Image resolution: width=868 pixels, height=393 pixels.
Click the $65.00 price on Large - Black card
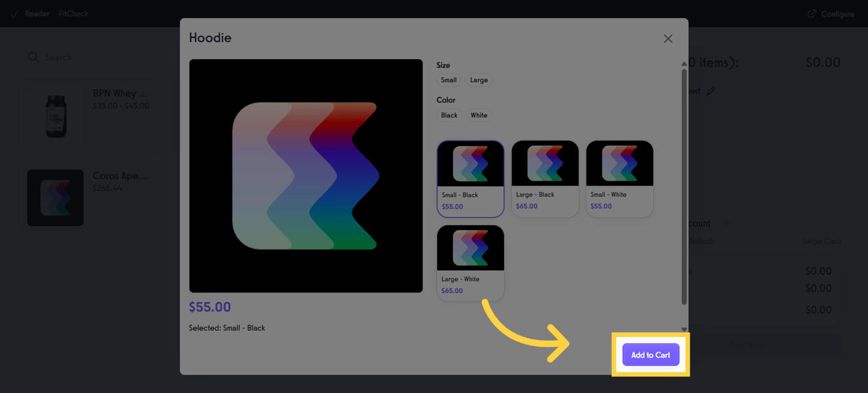[x=526, y=207]
